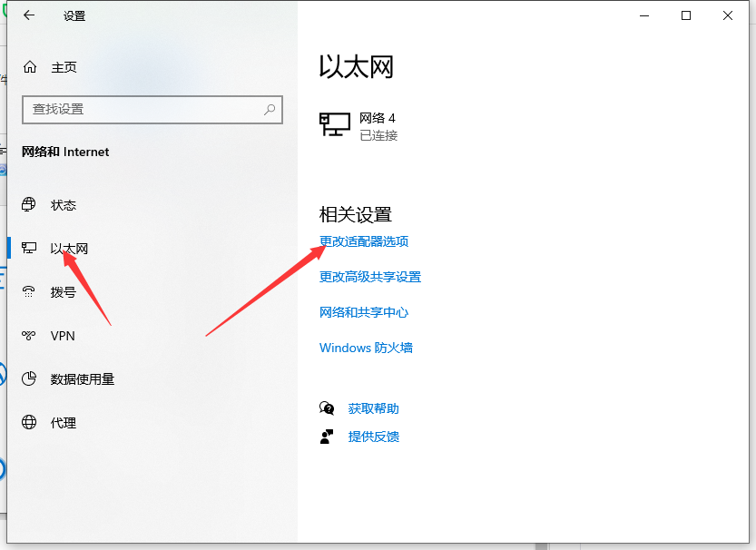Click the Windows 防火墙 link
Image resolution: width=756 pixels, height=550 pixels.
(x=366, y=348)
